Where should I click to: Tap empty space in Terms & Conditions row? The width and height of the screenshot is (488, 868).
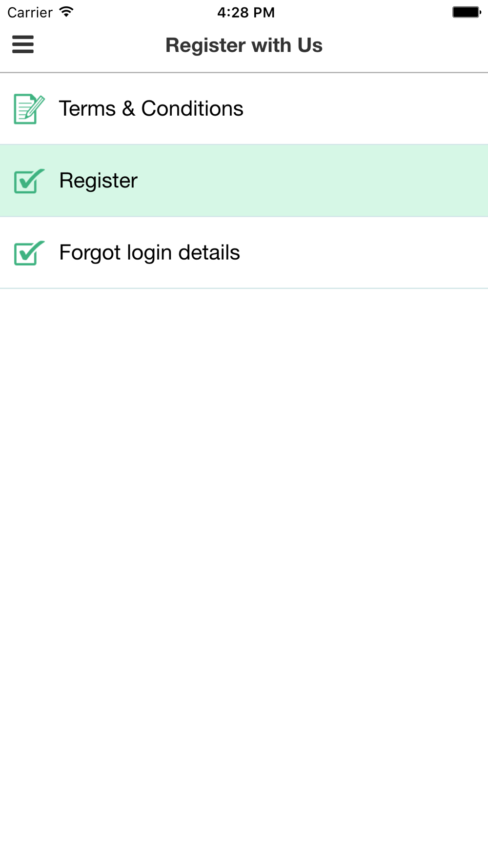pyautogui.click(x=366, y=108)
